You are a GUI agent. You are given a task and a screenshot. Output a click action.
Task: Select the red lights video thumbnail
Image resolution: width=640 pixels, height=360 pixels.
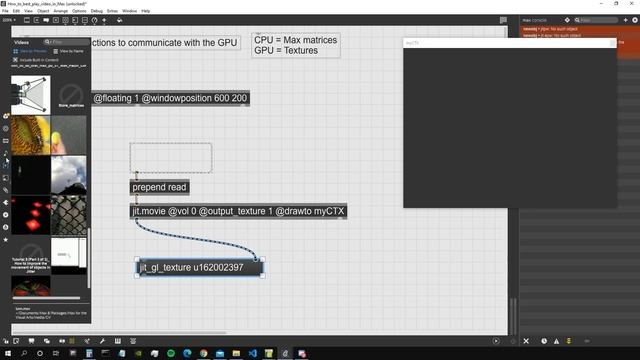click(x=31, y=215)
